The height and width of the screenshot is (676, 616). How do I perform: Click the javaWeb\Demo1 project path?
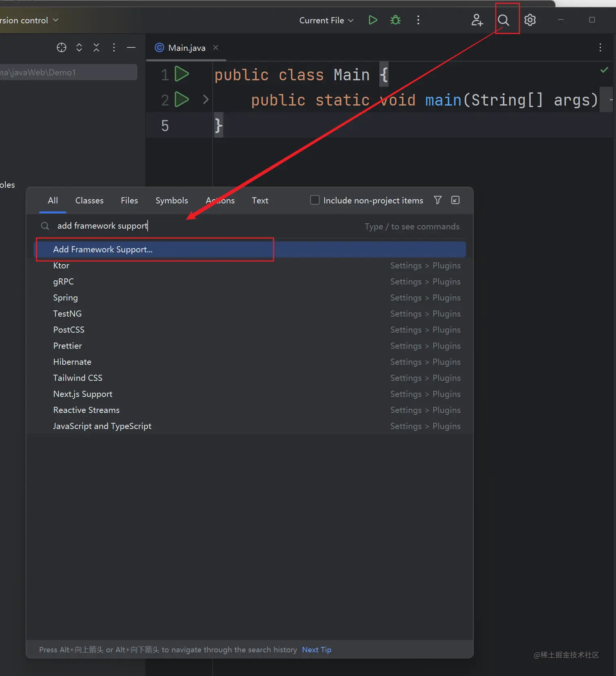[x=68, y=72]
